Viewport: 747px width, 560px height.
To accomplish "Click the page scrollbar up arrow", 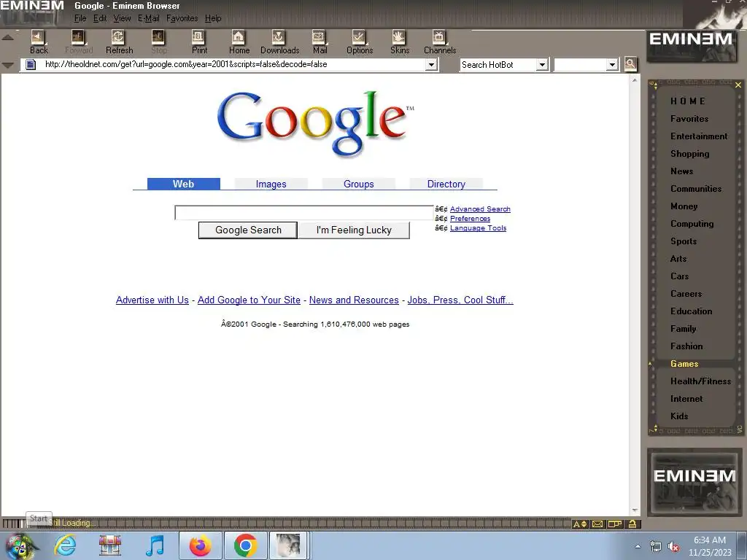I will coord(635,80).
